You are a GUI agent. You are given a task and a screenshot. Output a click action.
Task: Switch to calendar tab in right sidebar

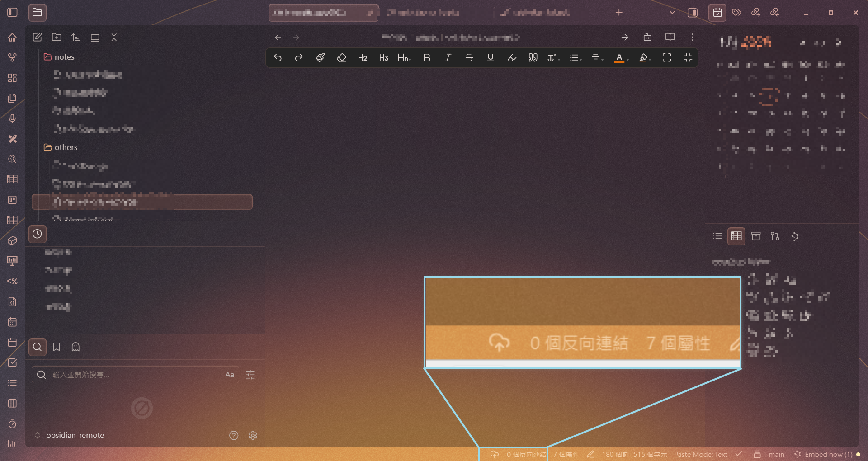coord(717,12)
